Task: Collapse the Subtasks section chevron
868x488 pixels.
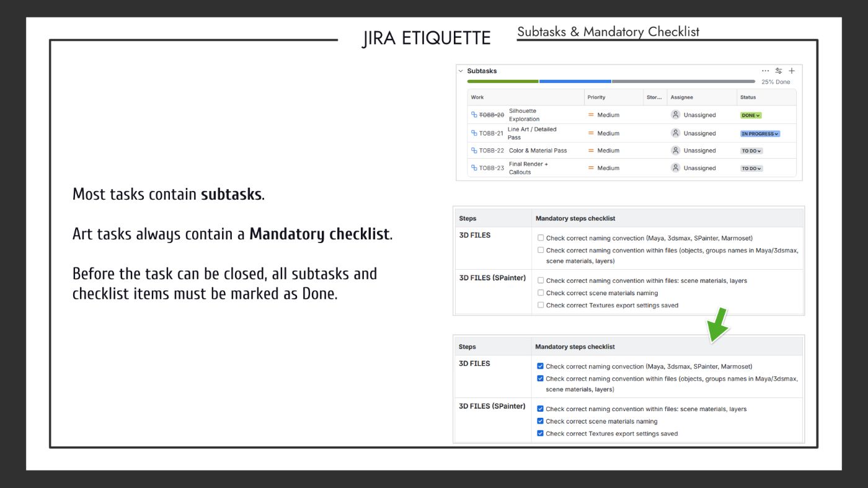Action: point(461,71)
